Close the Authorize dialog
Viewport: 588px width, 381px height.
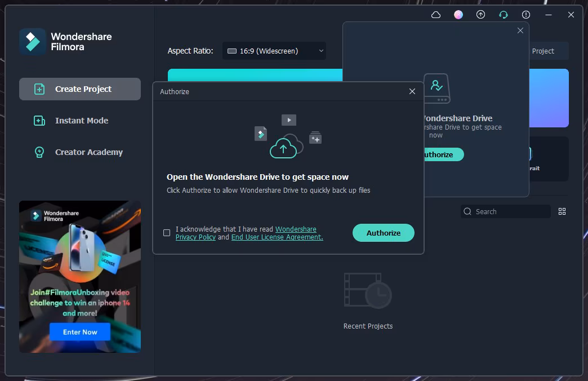[412, 91]
